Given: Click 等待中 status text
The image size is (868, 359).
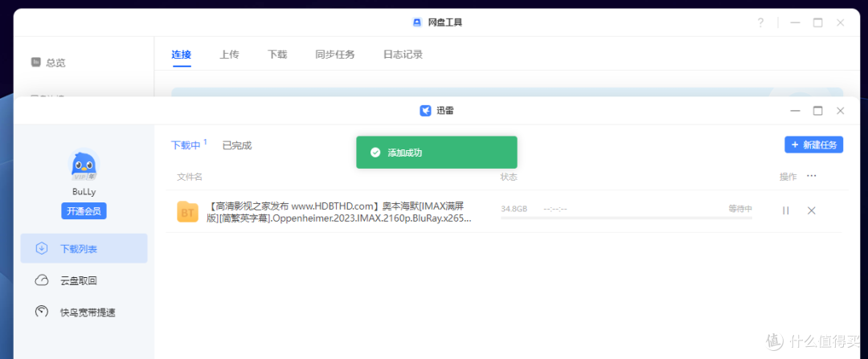Looking at the screenshot, I should click(740, 209).
